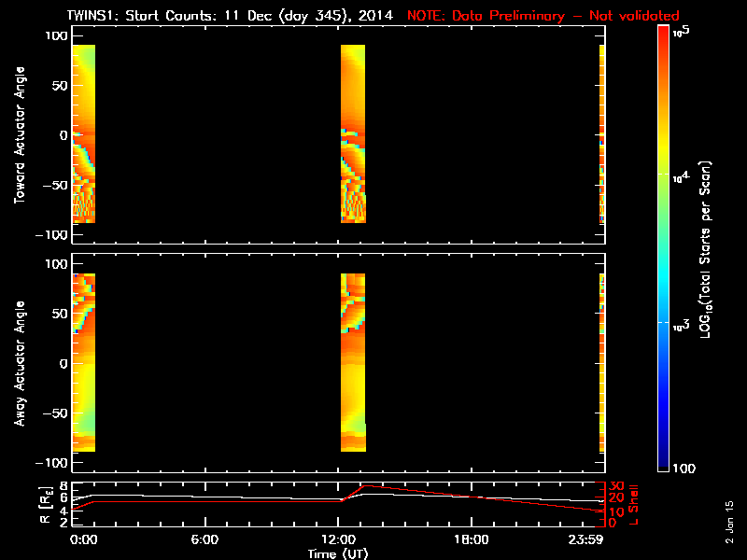Click the 12:00 data strip in Toward panel

(x=353, y=135)
